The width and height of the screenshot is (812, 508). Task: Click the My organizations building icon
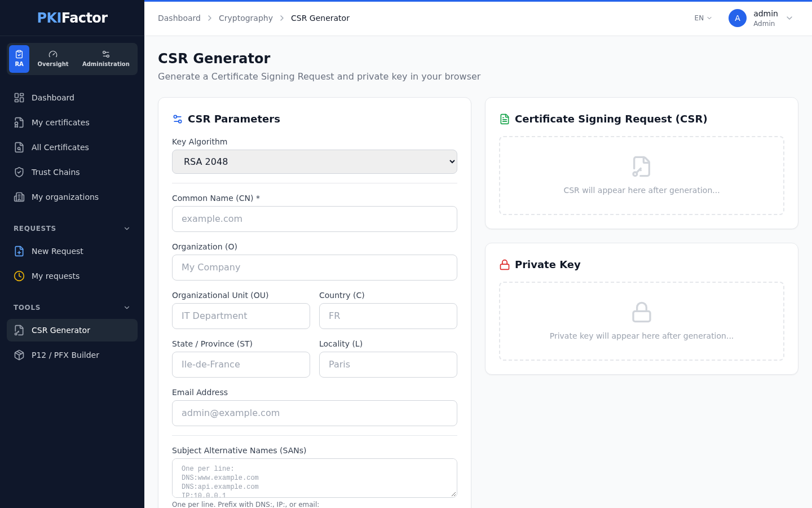[x=19, y=197]
